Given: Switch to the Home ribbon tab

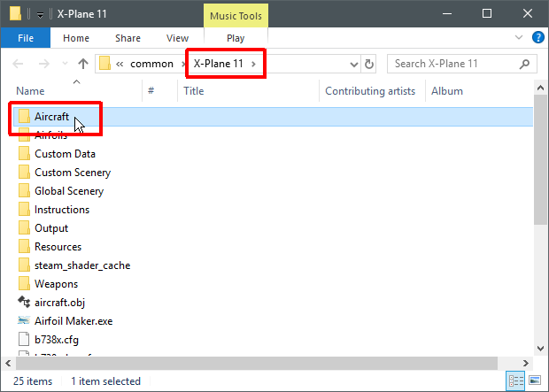Looking at the screenshot, I should click(76, 38).
